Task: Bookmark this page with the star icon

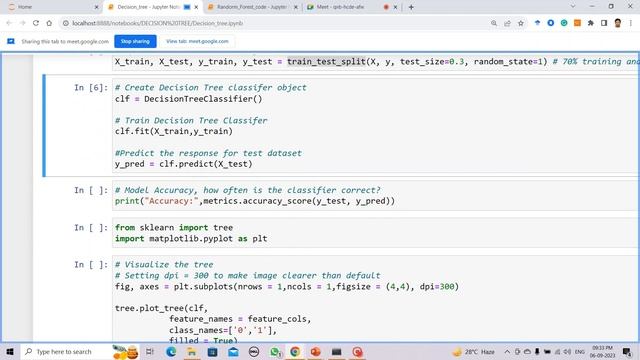Action: pos(521,23)
